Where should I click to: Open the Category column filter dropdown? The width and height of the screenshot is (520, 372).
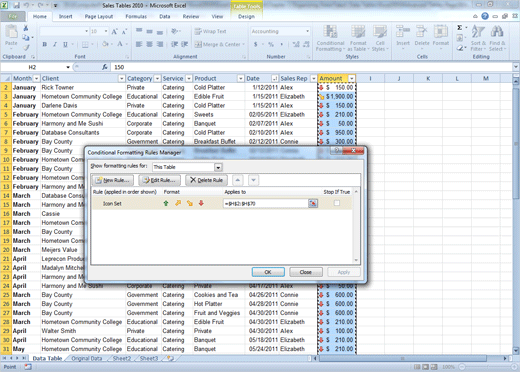tap(157, 78)
